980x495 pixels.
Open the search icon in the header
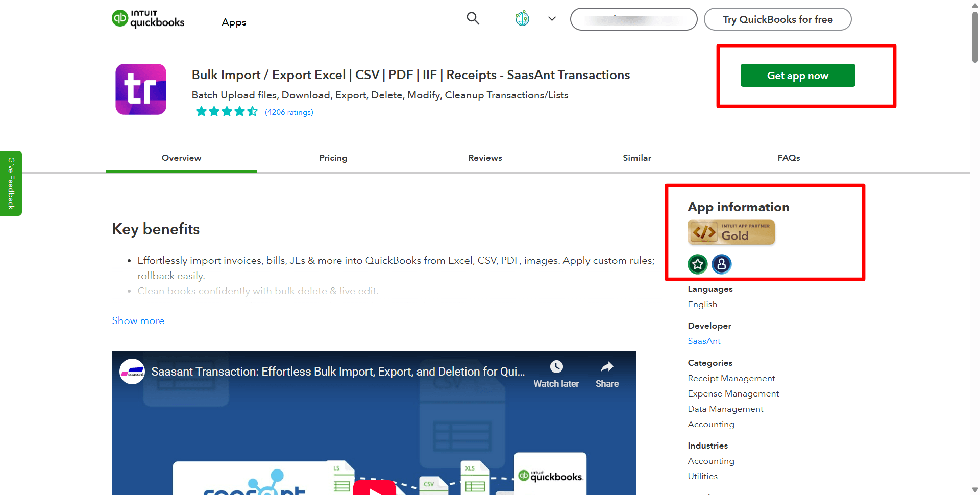473,18
